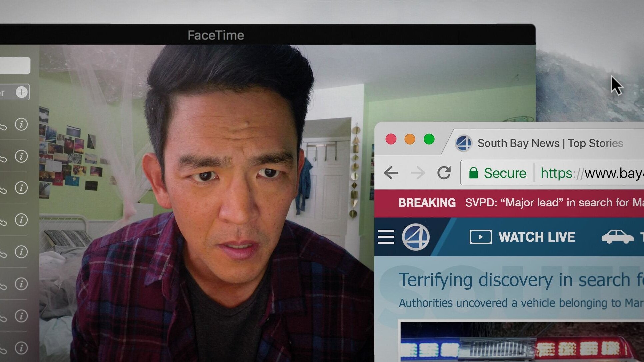The height and width of the screenshot is (362, 644).
Task: Reload the South Bay News page
Action: pos(444,173)
